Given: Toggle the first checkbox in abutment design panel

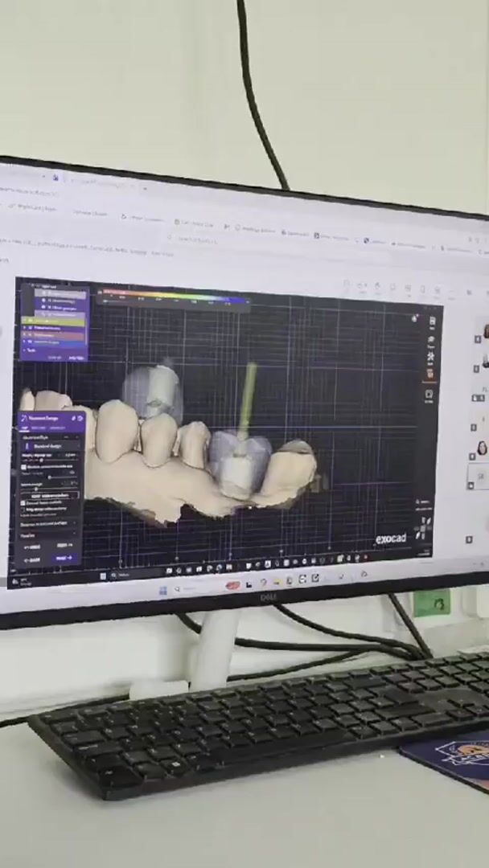Looking at the screenshot, I should (24, 467).
